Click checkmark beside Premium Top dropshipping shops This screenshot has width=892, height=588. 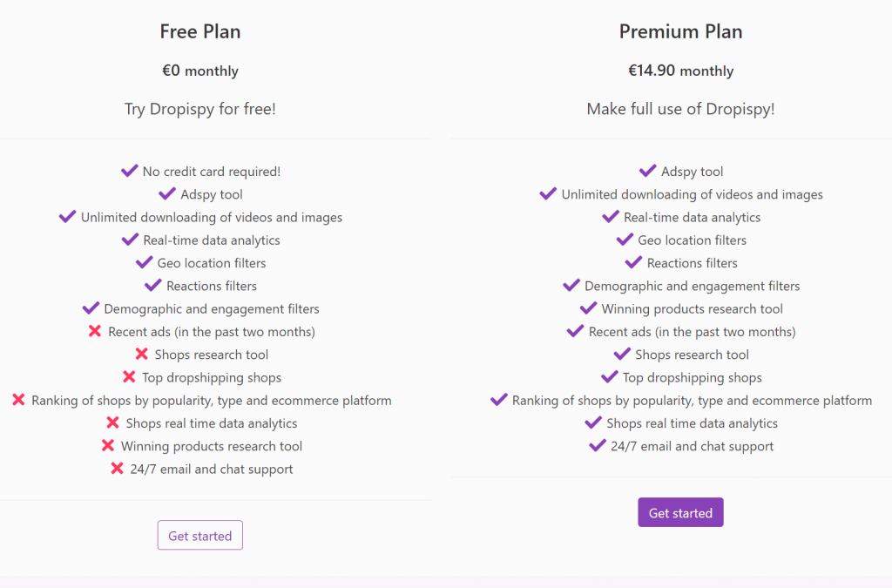(609, 376)
